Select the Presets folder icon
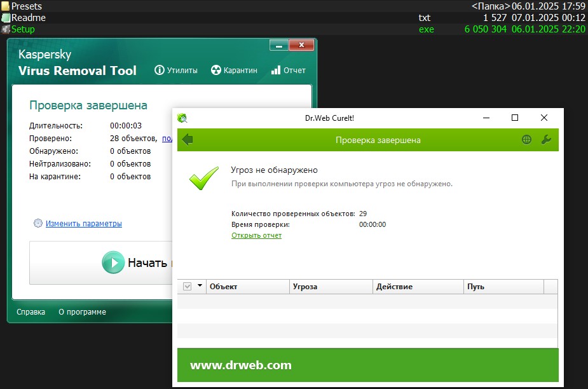Screen dimensions: 588x389 pos(5,6)
